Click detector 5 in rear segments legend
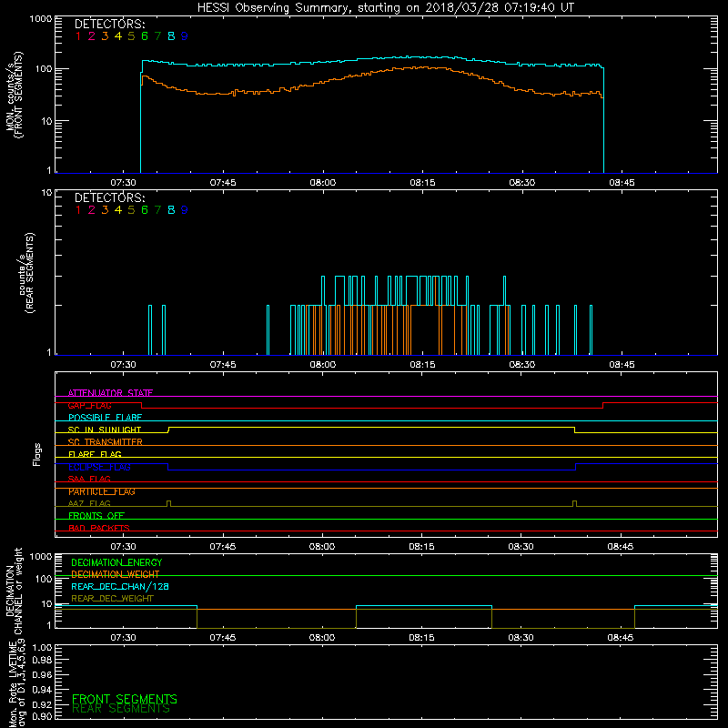This screenshot has height=728, width=728. tap(131, 210)
